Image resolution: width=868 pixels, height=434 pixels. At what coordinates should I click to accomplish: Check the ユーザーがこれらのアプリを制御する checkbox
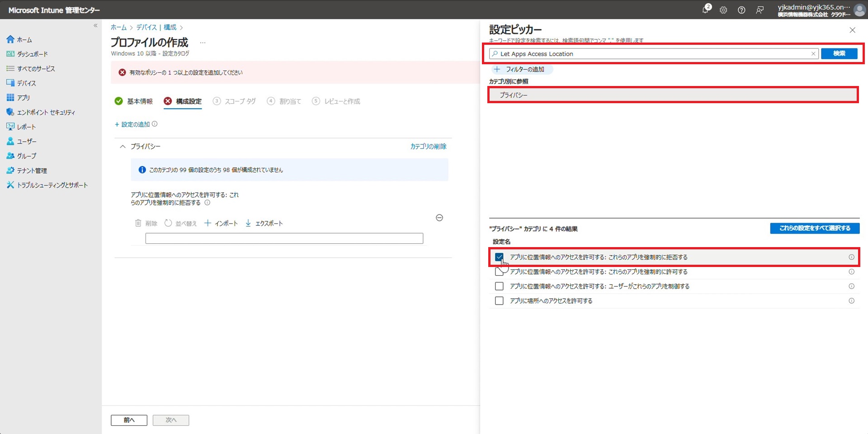499,286
